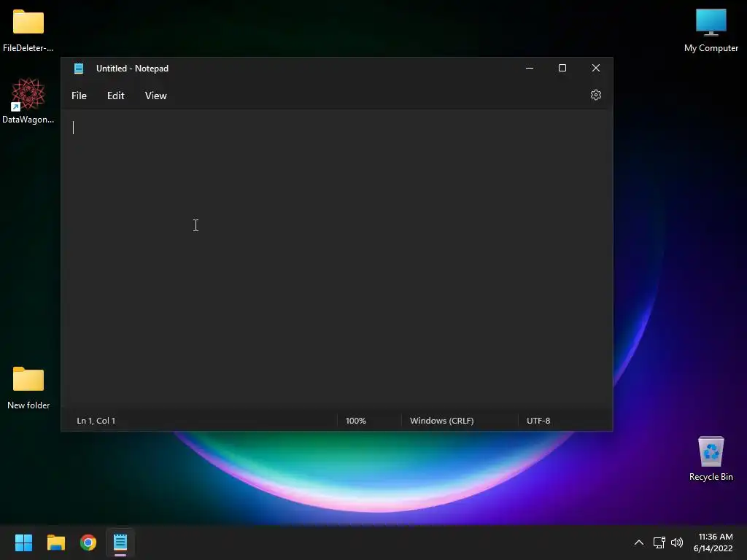The height and width of the screenshot is (560, 747).
Task: Close the Untitled Notepad window
Action: (595, 68)
